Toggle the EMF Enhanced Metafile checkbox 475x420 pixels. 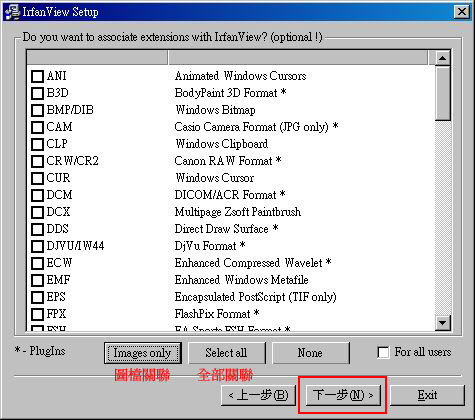tap(37, 280)
